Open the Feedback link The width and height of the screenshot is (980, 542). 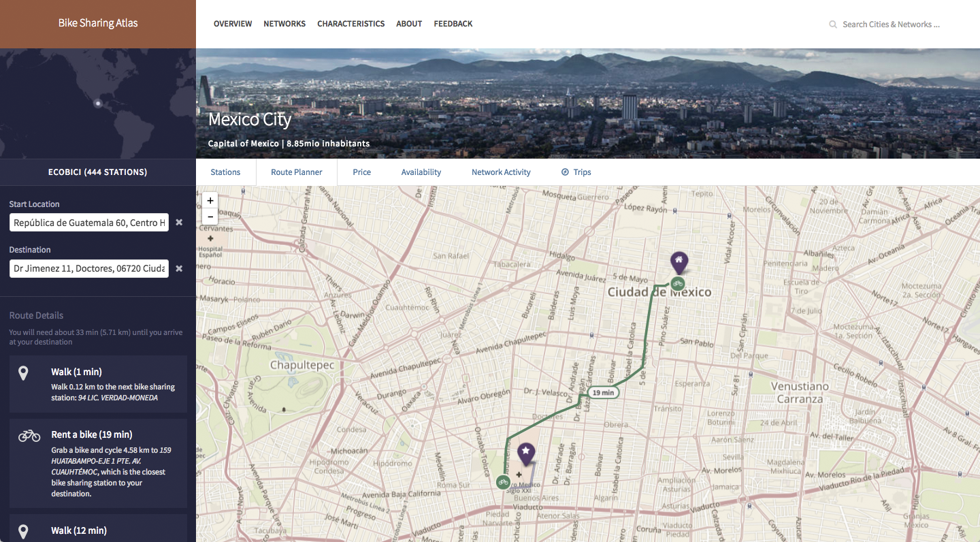tap(453, 24)
